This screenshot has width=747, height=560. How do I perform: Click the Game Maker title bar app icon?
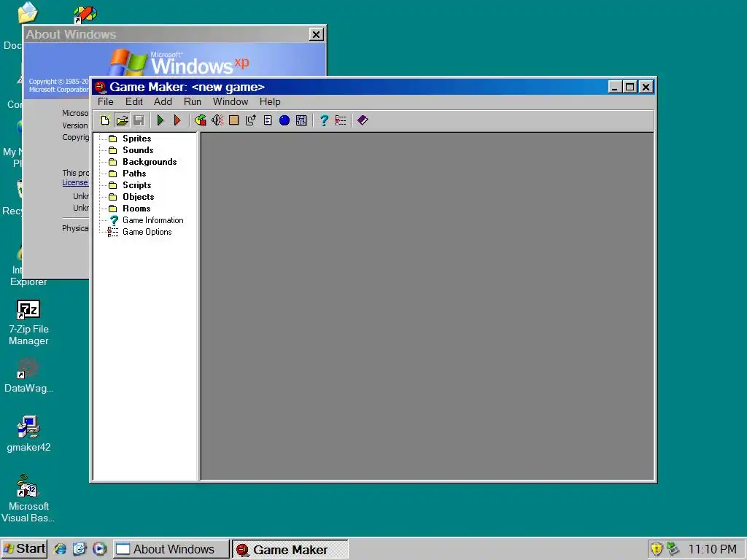click(100, 87)
